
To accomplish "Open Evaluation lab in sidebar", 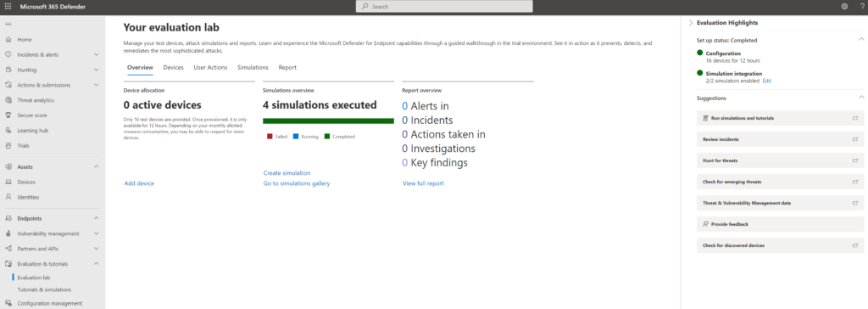I will pos(34,278).
